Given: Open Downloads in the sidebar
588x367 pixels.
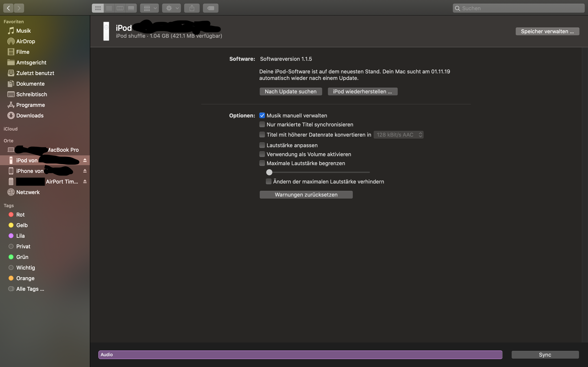Looking at the screenshot, I should [30, 116].
